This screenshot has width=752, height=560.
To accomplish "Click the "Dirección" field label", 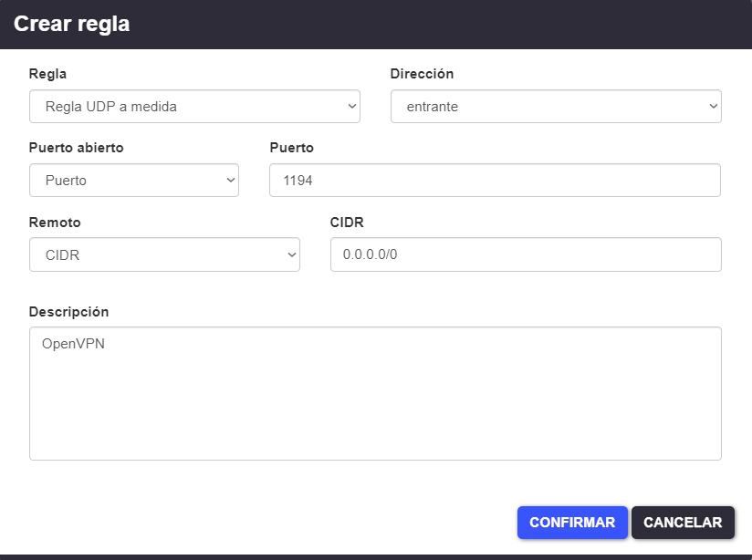I will point(422,74).
